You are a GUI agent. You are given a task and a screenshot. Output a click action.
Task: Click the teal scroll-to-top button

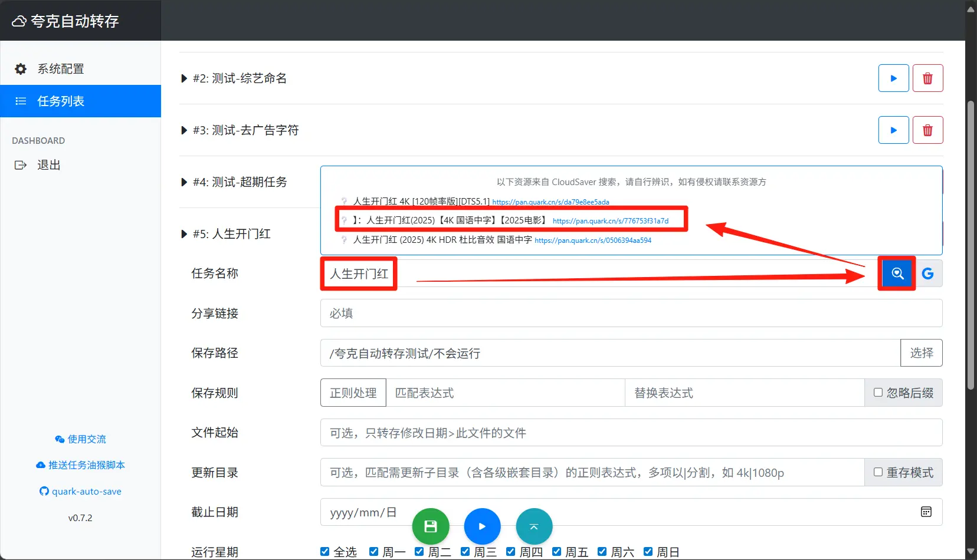pos(534,526)
